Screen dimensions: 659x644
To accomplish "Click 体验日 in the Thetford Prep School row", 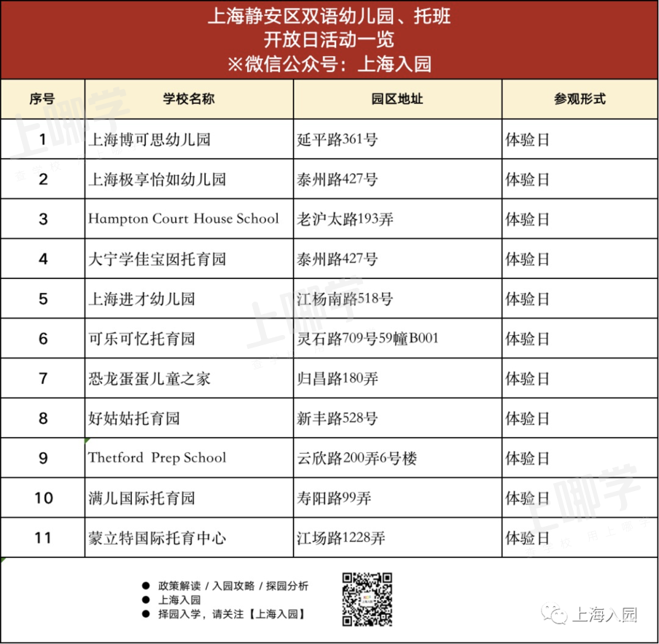I will 527,458.
